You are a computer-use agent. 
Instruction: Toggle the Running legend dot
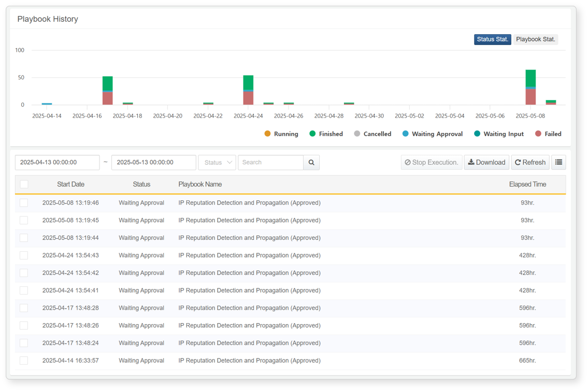click(x=267, y=134)
